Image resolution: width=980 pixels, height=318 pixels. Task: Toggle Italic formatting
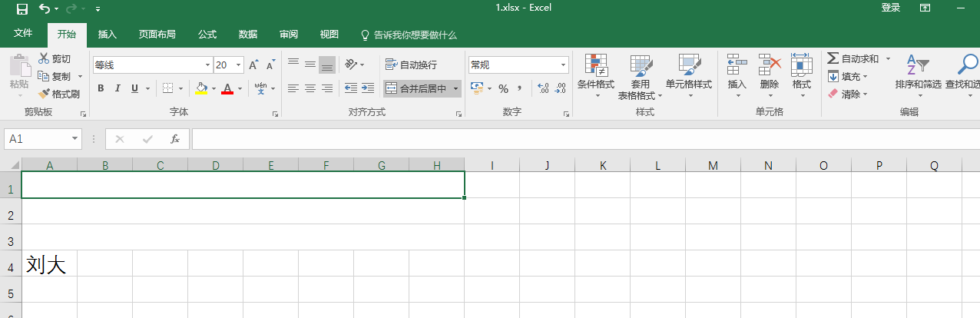pos(118,88)
